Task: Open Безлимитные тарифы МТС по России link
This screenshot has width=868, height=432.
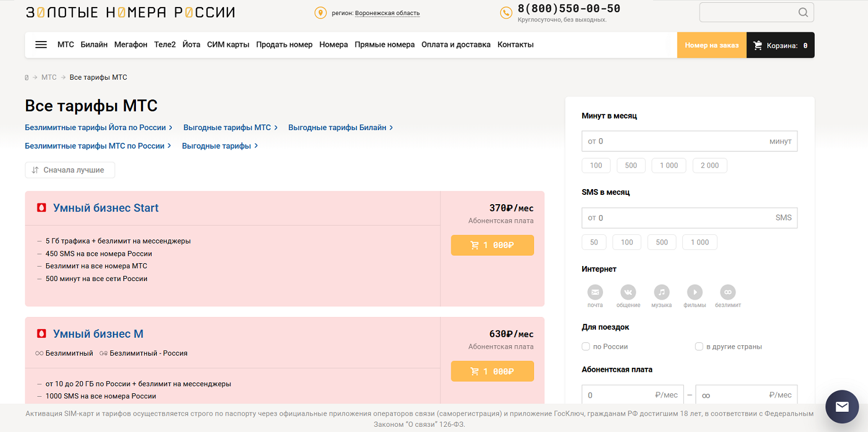Action: [98, 146]
